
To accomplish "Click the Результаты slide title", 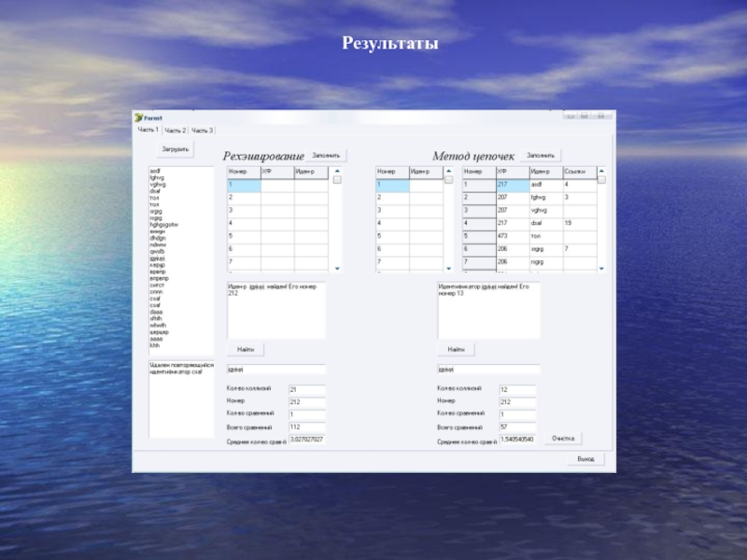I will click(390, 43).
